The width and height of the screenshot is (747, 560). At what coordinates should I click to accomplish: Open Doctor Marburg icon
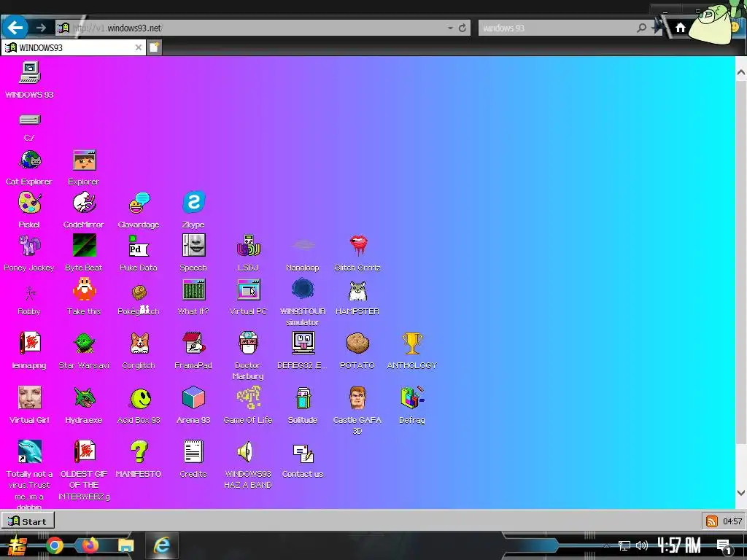click(x=248, y=343)
